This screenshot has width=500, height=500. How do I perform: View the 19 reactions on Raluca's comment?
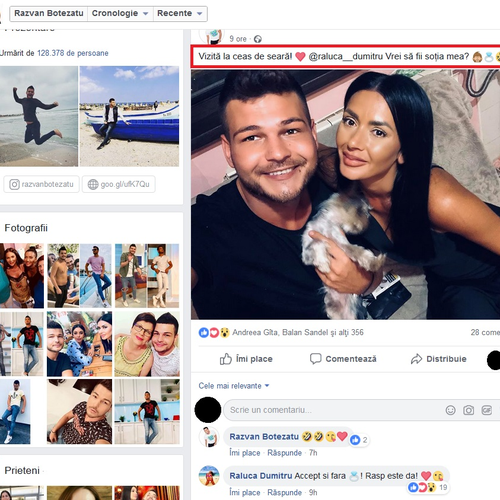pos(427,488)
